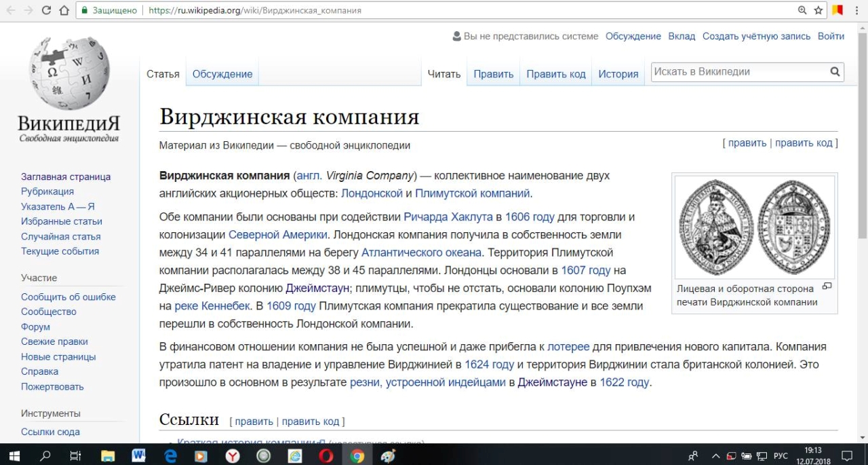Launch Opera from the taskbar
Screen dimensions: 868x465
326,455
